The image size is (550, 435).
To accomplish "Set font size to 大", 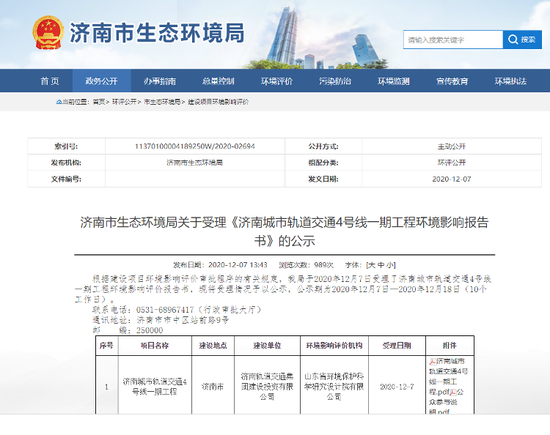I will 372,265.
